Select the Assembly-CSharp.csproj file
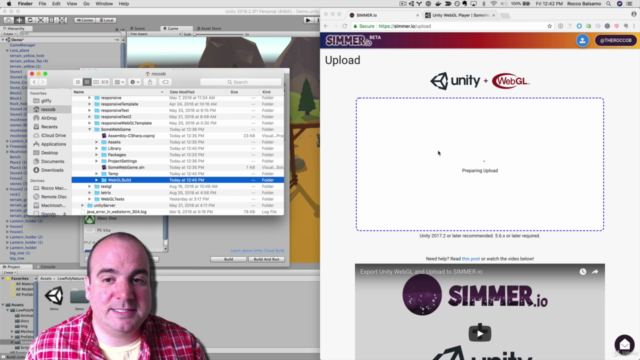The width and height of the screenshot is (640, 360). (x=131, y=136)
